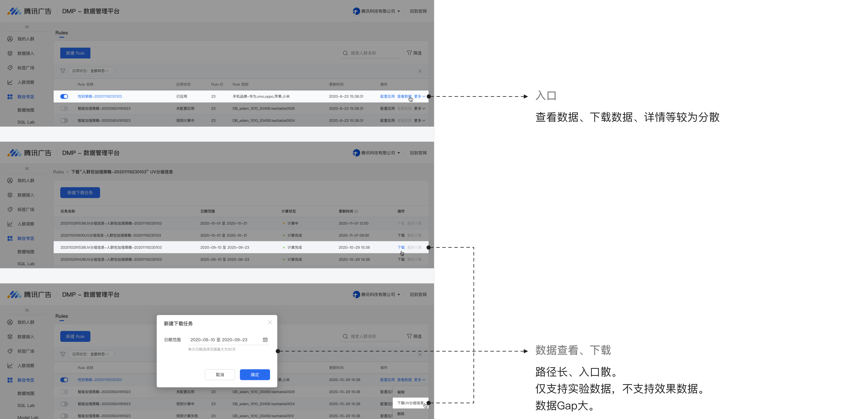Click help icon beside 更新时间 column header
The height and width of the screenshot is (419, 868).
click(x=356, y=211)
